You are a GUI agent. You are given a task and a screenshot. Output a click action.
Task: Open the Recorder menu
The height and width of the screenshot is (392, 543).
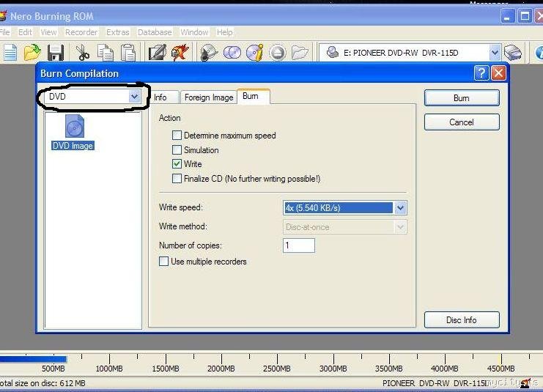pyautogui.click(x=81, y=32)
